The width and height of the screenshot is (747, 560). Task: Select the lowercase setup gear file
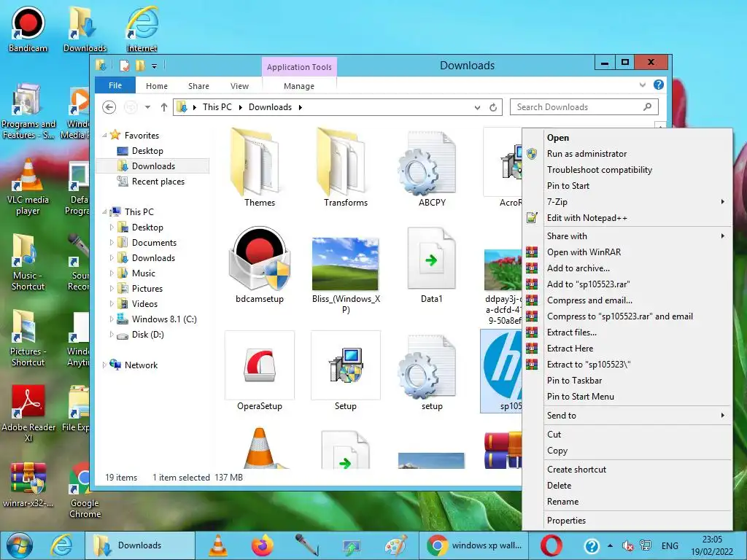pos(432,373)
